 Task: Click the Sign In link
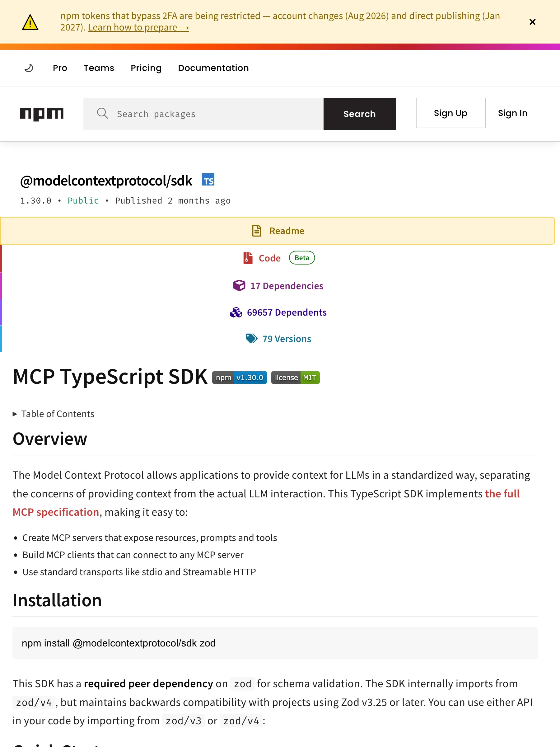[512, 113]
